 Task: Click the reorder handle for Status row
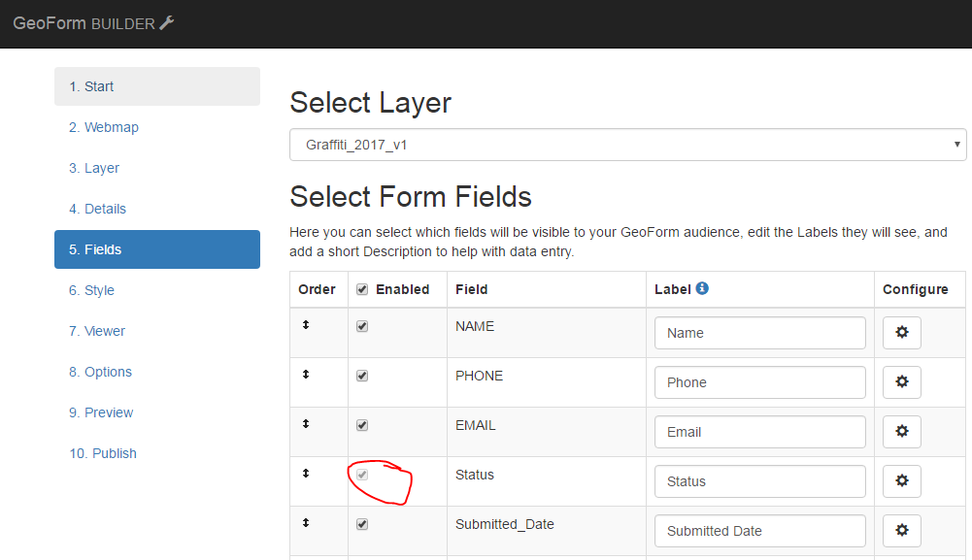point(306,474)
